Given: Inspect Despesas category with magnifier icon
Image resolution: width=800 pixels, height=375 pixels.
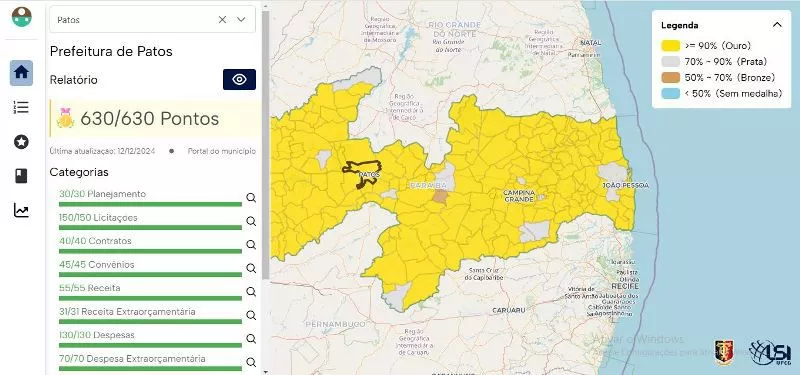Looking at the screenshot, I should [251, 339].
